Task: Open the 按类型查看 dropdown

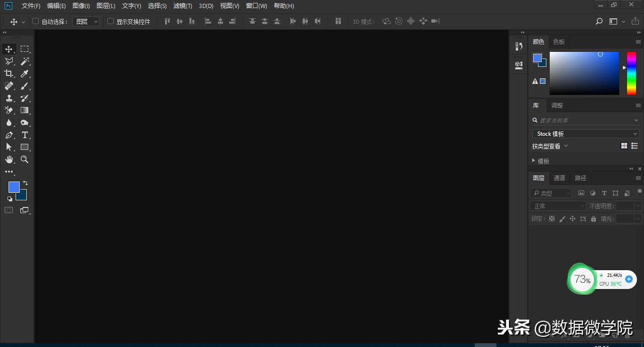Action: tap(550, 146)
